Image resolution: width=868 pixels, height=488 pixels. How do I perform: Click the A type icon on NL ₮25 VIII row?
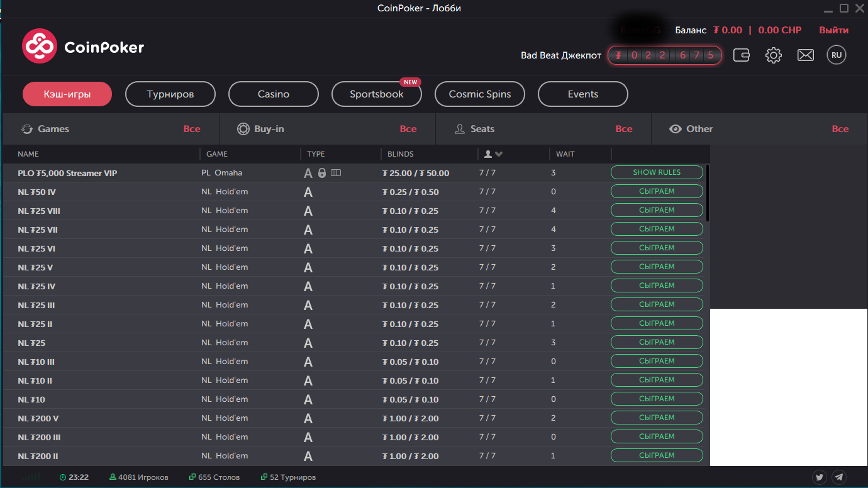click(308, 211)
